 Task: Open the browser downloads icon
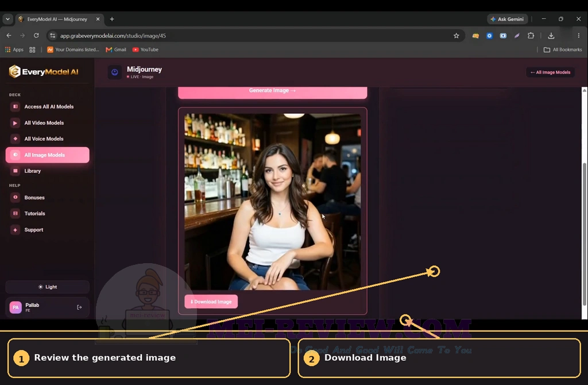(551, 36)
